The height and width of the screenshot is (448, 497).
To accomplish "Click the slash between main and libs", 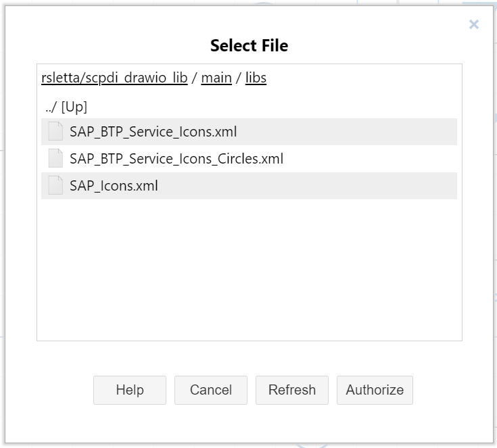I will coord(239,78).
